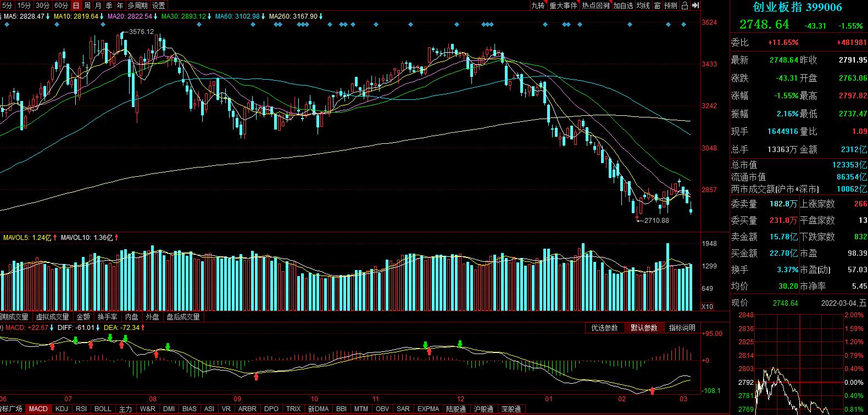This screenshot has width=868, height=415.
Task: Click the red MACD buy arrow near February
Action: point(652,391)
